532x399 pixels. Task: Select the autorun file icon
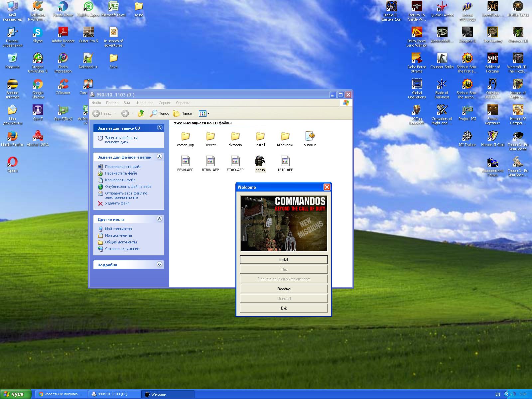coord(310,136)
